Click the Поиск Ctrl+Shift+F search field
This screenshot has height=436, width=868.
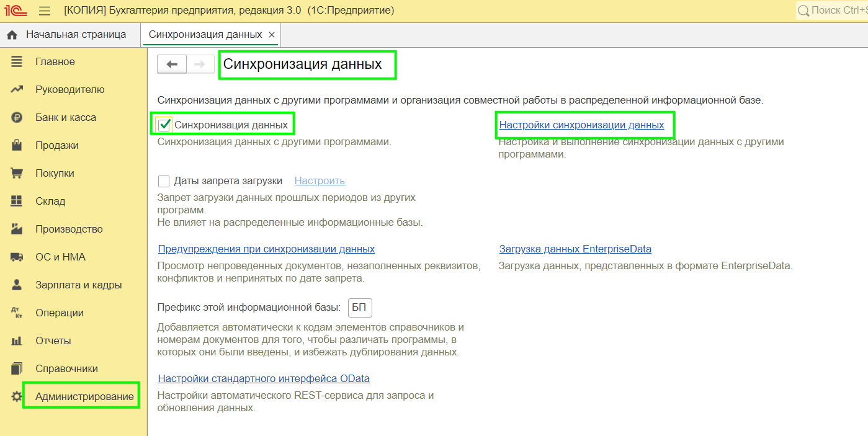pyautogui.click(x=833, y=11)
